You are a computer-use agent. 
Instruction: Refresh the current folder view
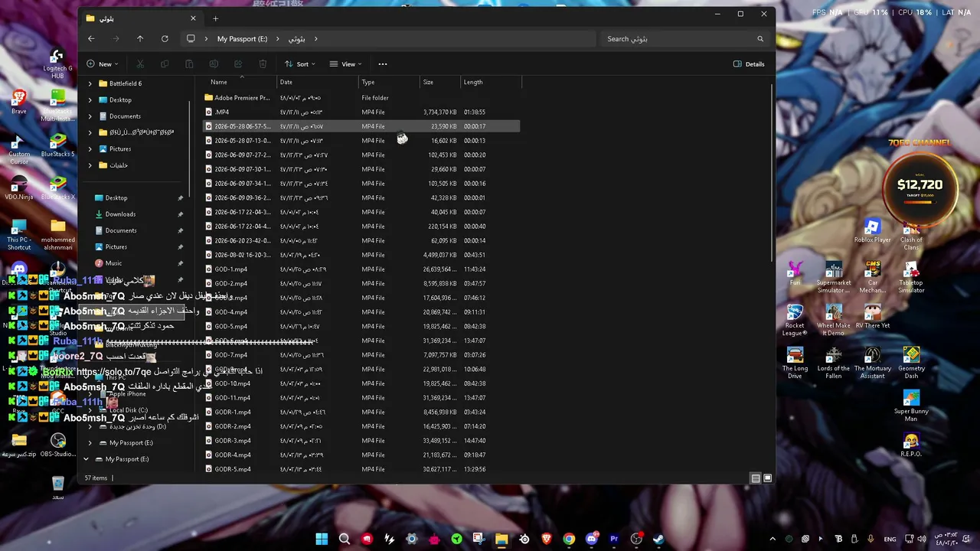[165, 39]
